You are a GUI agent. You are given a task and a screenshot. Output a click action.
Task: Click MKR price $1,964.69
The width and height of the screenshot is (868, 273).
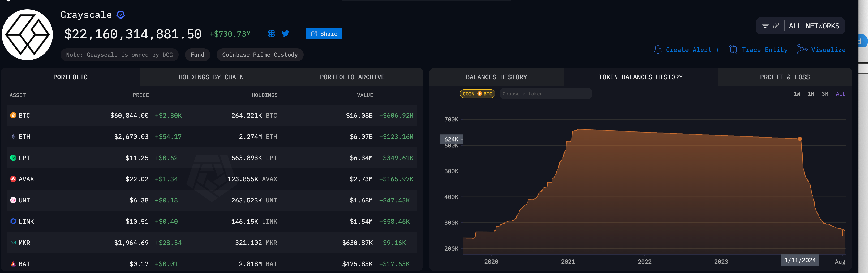click(131, 243)
